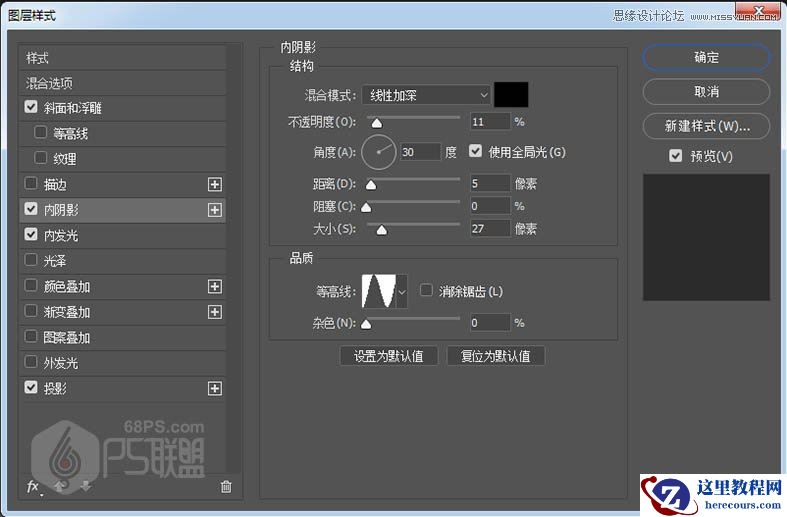The height and width of the screenshot is (517, 787).
Task: Click the 大小 slider handle
Action: [x=382, y=230]
